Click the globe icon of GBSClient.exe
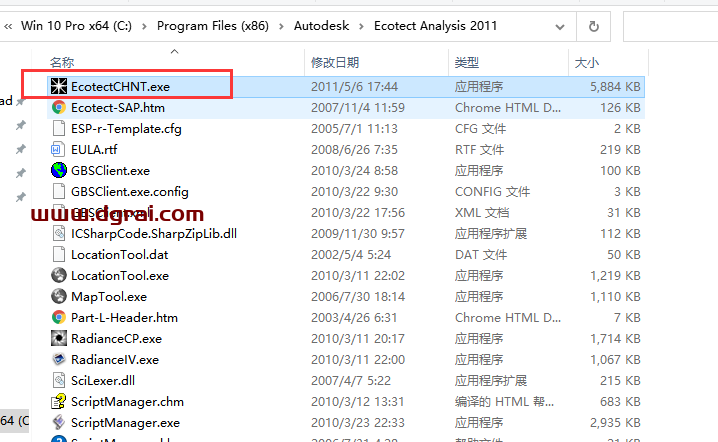This screenshot has width=718, height=442. (x=59, y=170)
